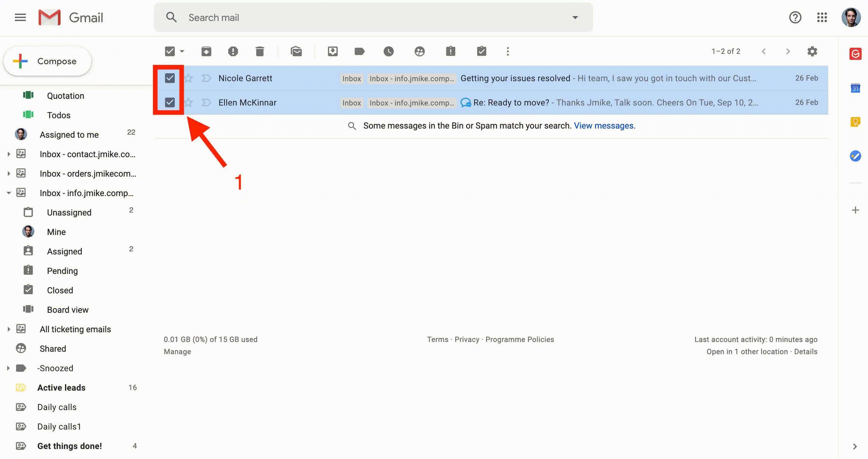The width and height of the screenshot is (868, 459).
Task: Click the Compose button
Action: (x=47, y=61)
